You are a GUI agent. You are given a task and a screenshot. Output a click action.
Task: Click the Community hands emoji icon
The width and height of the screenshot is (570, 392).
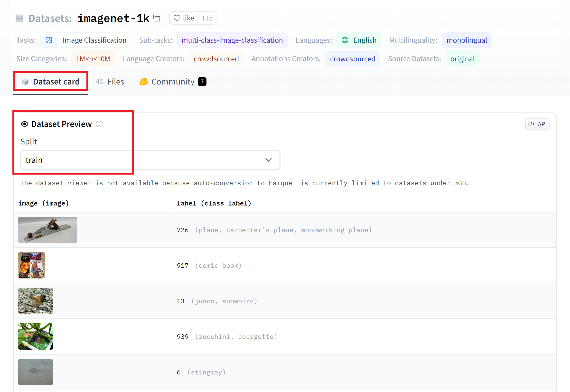(x=144, y=82)
